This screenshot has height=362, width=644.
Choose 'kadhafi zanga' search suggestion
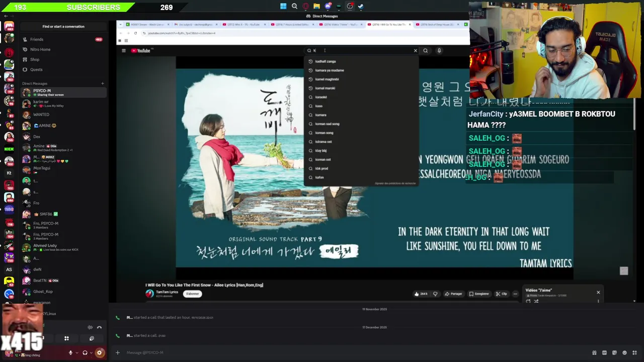coord(361,61)
